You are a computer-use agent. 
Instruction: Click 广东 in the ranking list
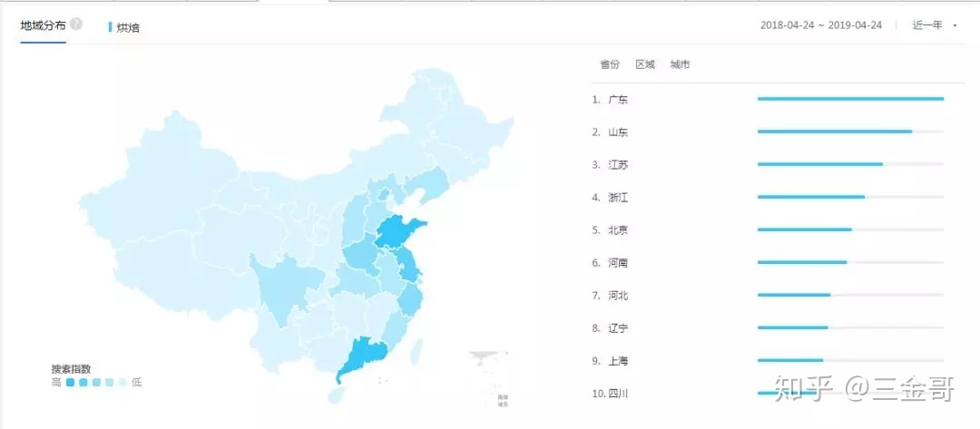(618, 100)
